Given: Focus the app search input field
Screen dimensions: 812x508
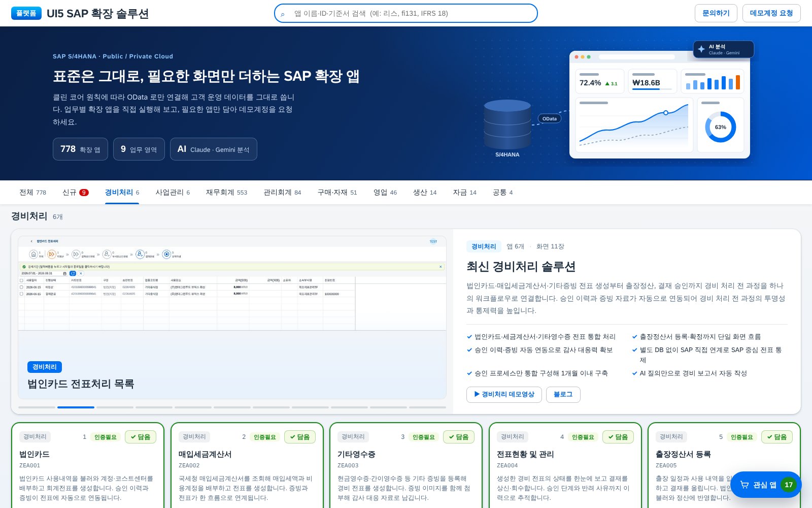Looking at the screenshot, I should pos(406,13).
